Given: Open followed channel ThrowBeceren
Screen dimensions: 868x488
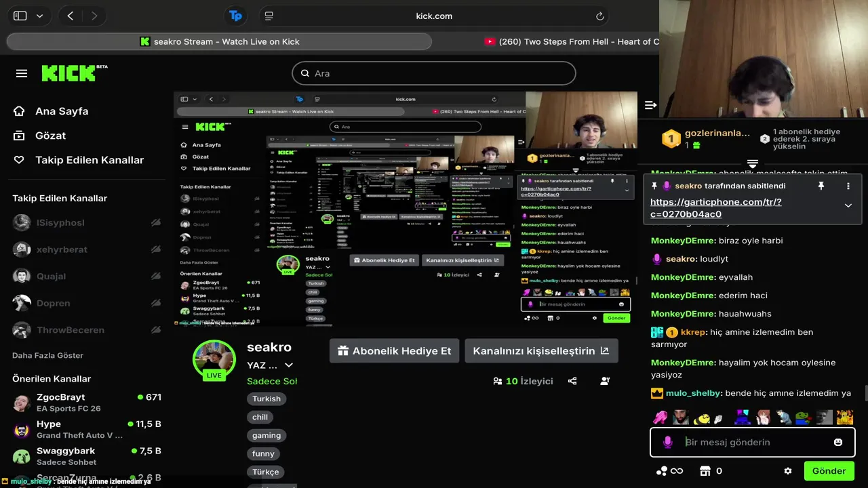Looking at the screenshot, I should (x=87, y=330).
